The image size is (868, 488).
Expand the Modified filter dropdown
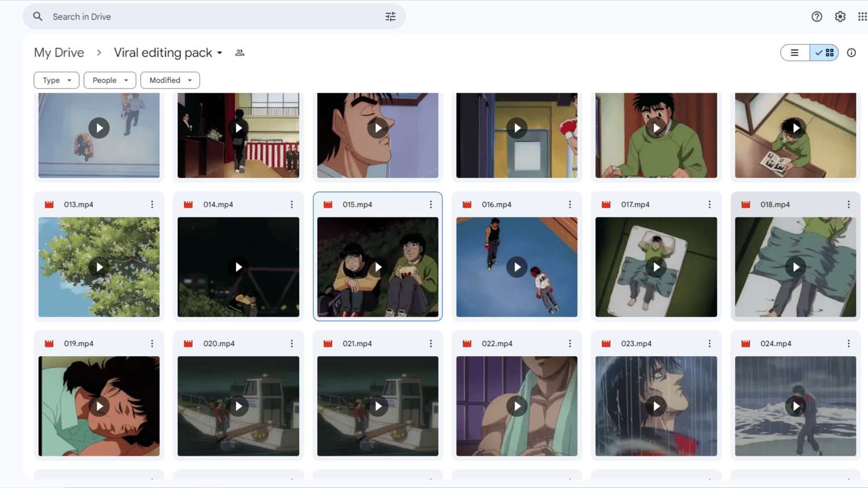point(170,80)
